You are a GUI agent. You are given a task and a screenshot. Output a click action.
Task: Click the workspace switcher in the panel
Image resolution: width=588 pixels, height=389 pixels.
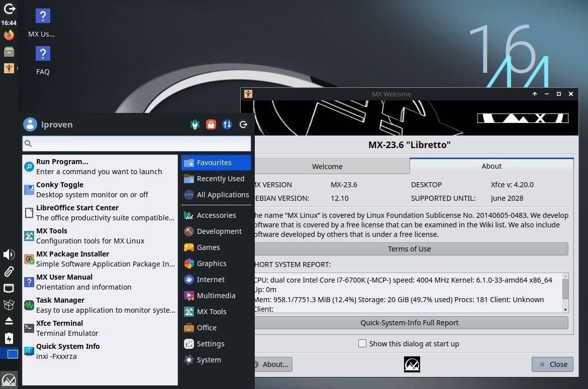[x=9, y=354]
